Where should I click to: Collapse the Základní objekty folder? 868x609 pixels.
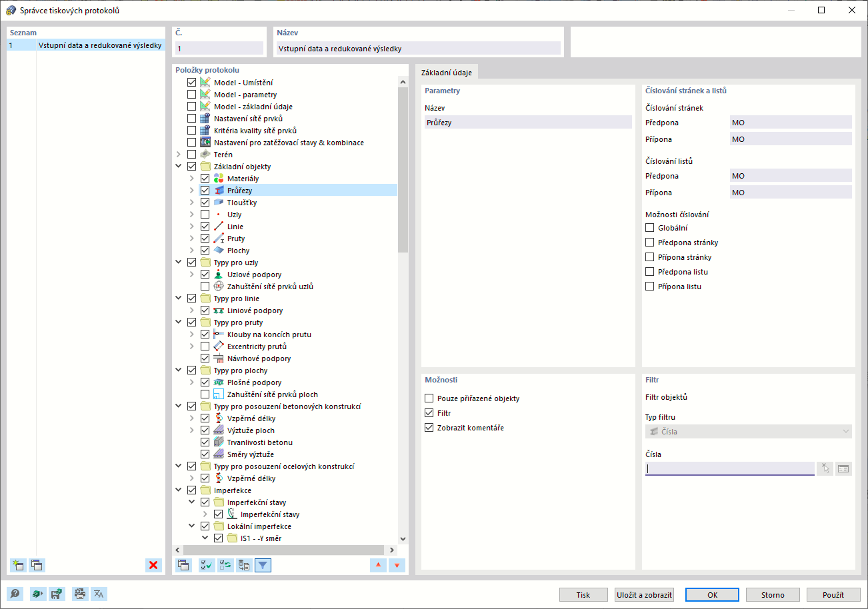(x=179, y=167)
